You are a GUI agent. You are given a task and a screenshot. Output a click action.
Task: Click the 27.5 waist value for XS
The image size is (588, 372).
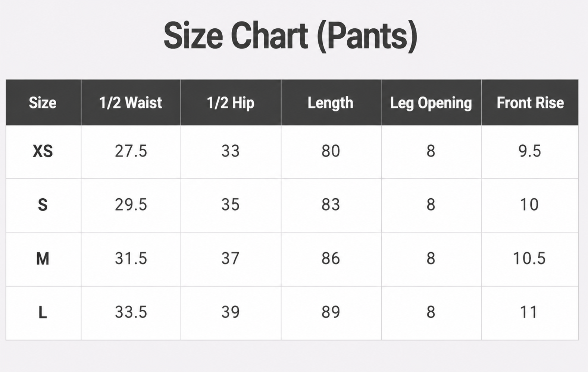131,151
